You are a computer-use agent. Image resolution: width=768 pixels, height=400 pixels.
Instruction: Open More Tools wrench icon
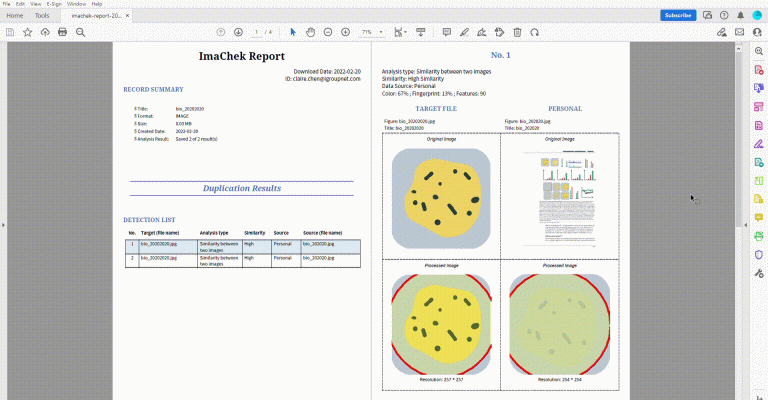coord(759,273)
